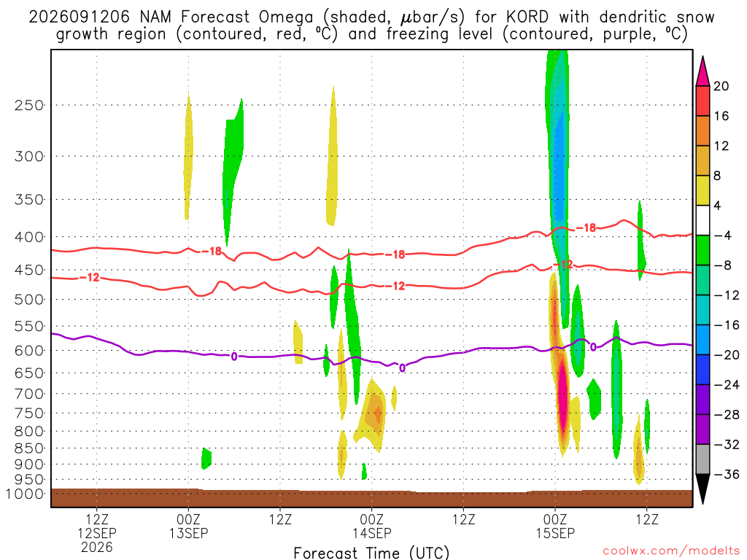Click the brown ground surface band
Screen dimensions: 747x560
coord(371,498)
